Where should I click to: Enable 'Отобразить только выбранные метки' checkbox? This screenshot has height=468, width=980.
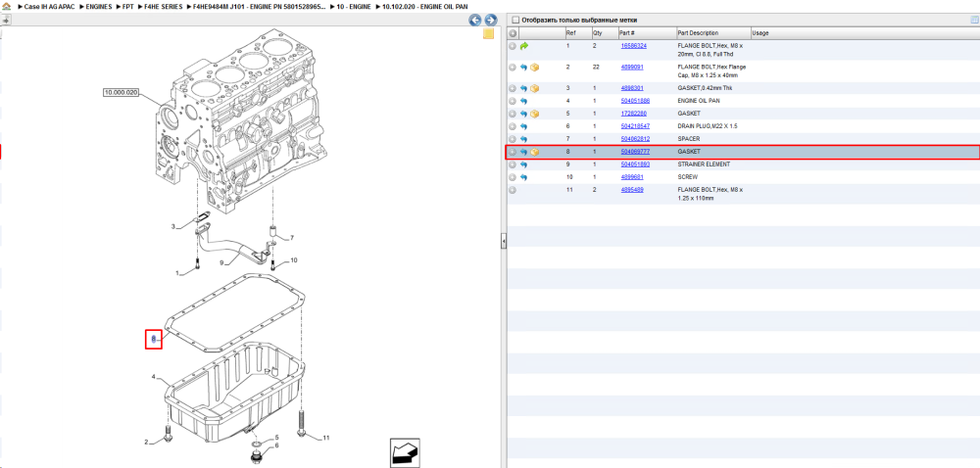pyautogui.click(x=514, y=20)
